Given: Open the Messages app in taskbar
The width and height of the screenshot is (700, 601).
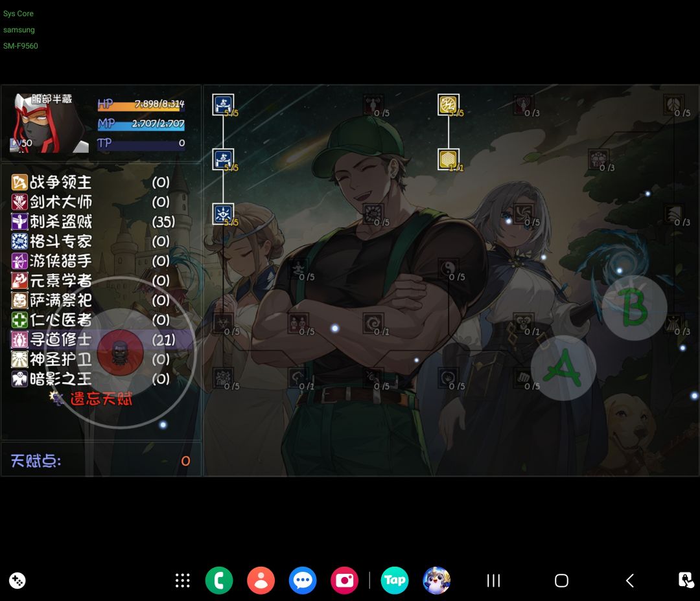Looking at the screenshot, I should pos(303,580).
